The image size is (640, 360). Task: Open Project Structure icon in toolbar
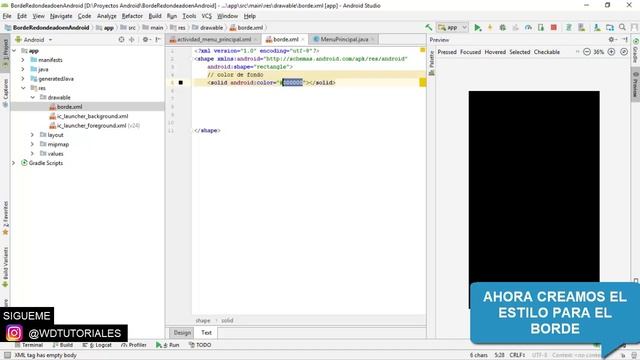(610, 27)
